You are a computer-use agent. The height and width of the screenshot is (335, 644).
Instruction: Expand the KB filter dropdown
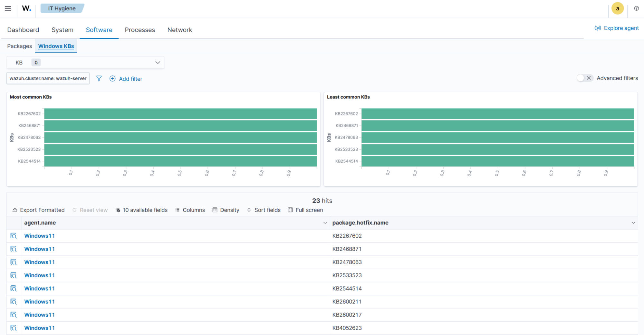[158, 63]
